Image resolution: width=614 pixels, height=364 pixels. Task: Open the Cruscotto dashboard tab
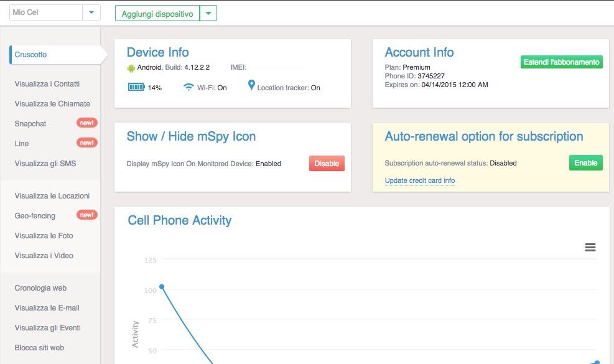31,55
